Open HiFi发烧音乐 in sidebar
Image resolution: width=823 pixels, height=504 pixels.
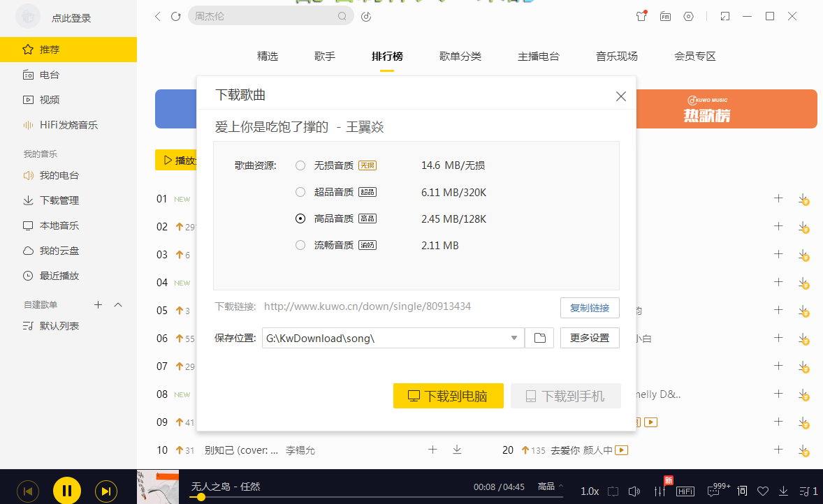coord(68,125)
